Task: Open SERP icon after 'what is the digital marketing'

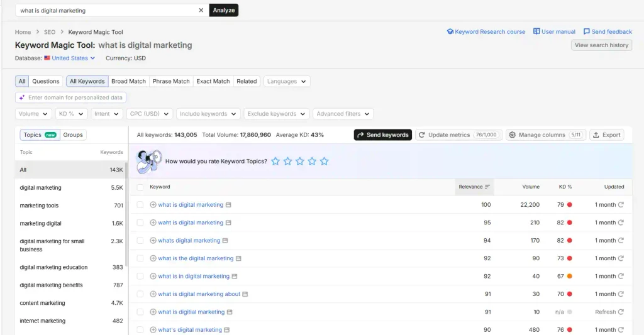Action: [238, 258]
